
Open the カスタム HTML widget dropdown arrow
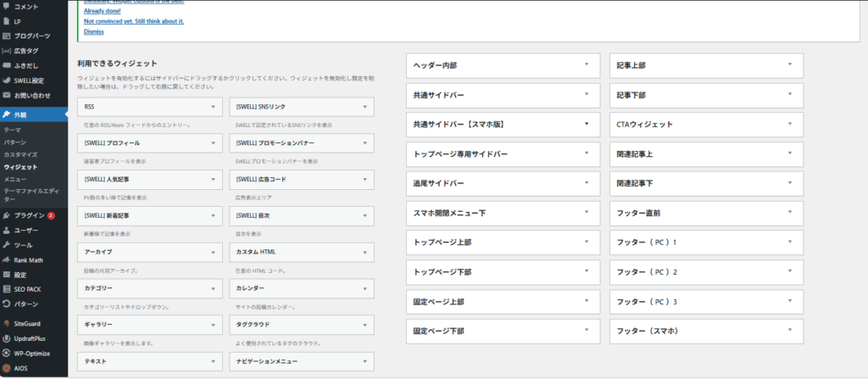pos(364,252)
